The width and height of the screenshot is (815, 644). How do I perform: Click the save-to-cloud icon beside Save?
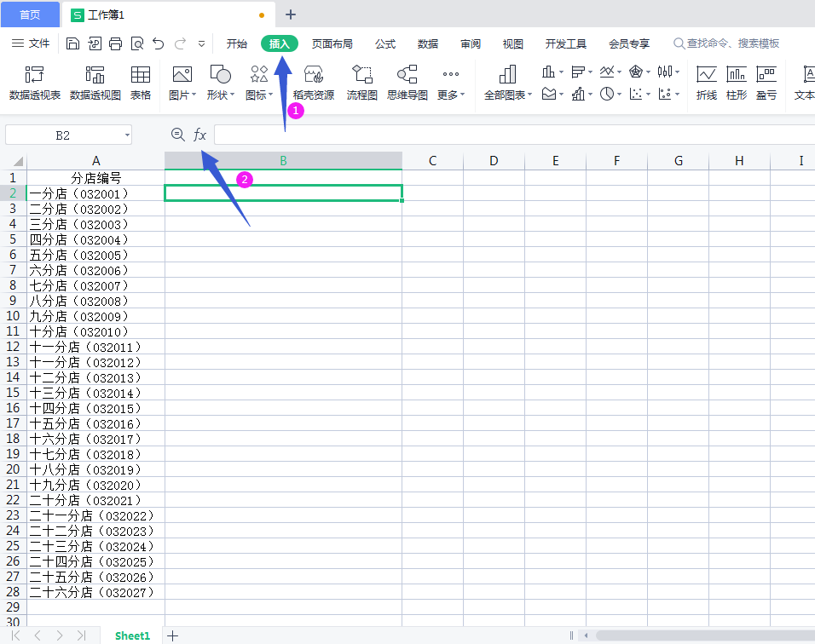coord(95,43)
